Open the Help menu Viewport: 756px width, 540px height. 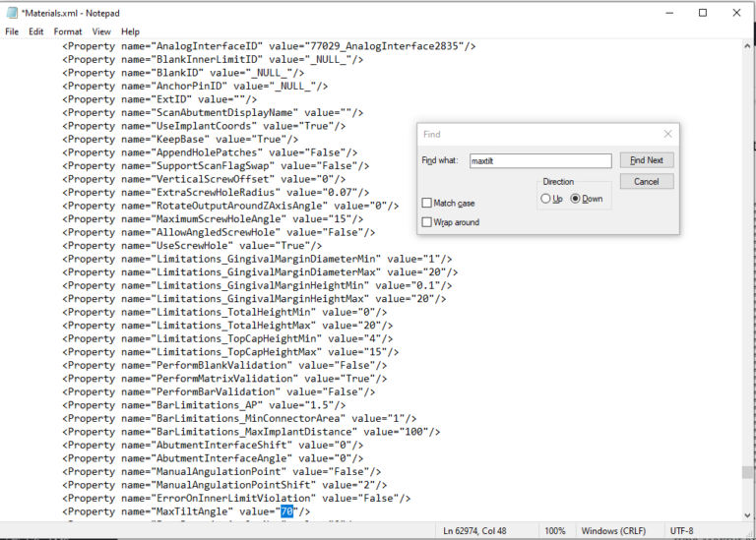[x=130, y=31]
